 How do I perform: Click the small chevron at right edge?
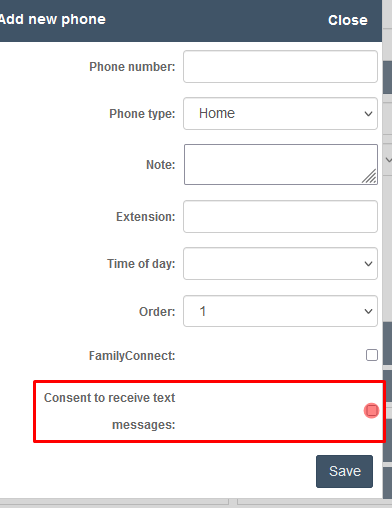coord(389,160)
